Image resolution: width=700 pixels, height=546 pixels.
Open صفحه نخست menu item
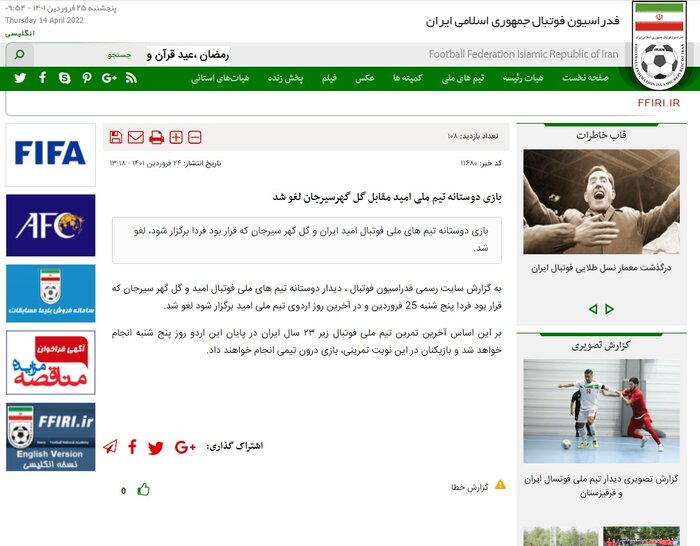click(585, 78)
